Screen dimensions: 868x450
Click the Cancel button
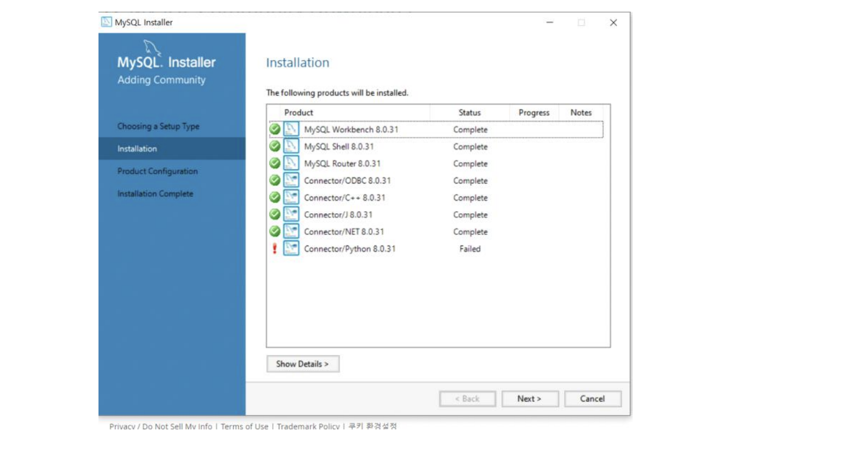point(593,399)
